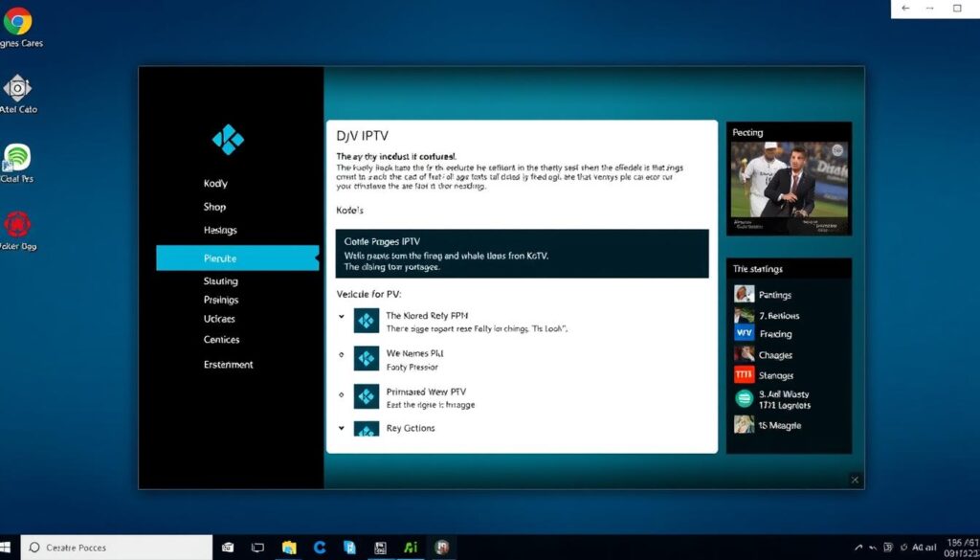Click the Kodi icon beside "The Klored Rely FPN"
The image size is (980, 560).
click(x=366, y=321)
